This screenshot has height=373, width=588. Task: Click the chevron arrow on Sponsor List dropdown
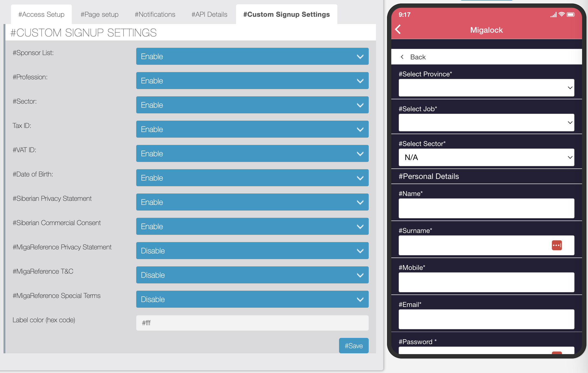click(360, 56)
